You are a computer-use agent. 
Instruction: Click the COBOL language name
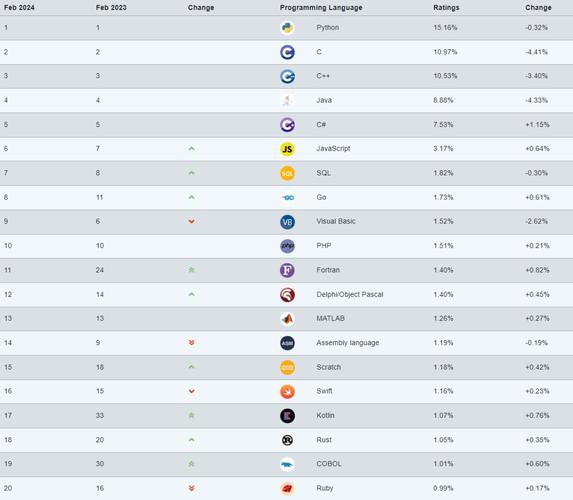(329, 464)
